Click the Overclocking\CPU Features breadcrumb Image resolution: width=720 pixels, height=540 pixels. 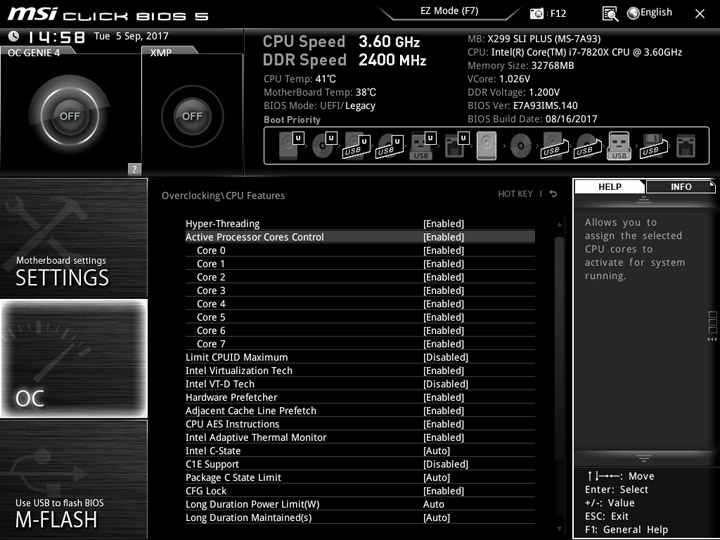223,196
